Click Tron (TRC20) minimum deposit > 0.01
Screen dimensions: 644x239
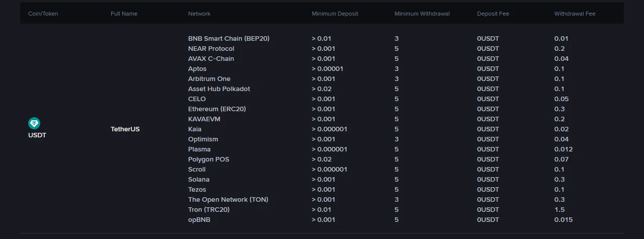[x=321, y=210]
